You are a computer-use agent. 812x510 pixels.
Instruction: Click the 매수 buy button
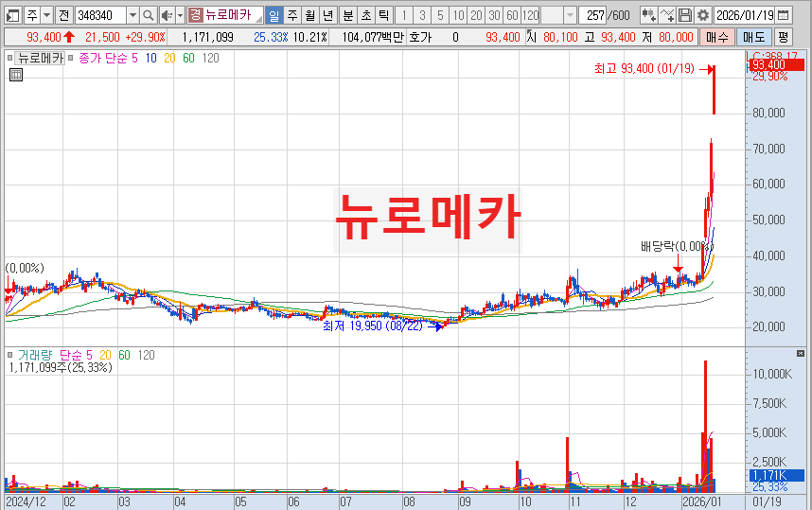coord(716,37)
